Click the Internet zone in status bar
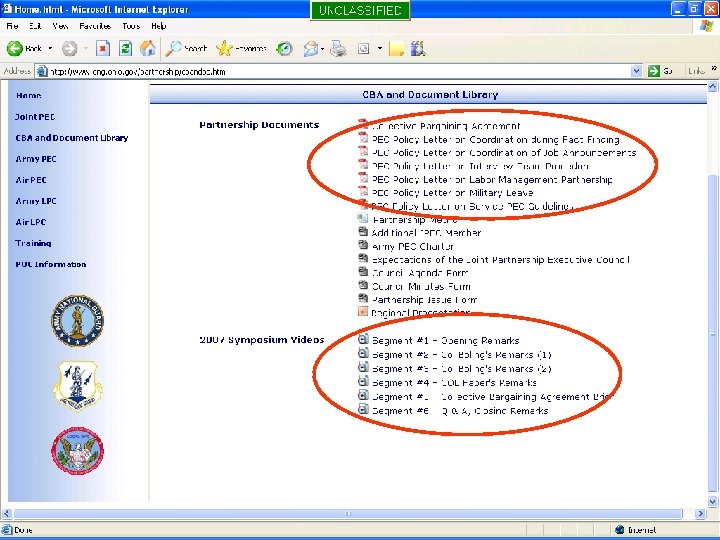Screen dimensions: 720x540 [636, 530]
